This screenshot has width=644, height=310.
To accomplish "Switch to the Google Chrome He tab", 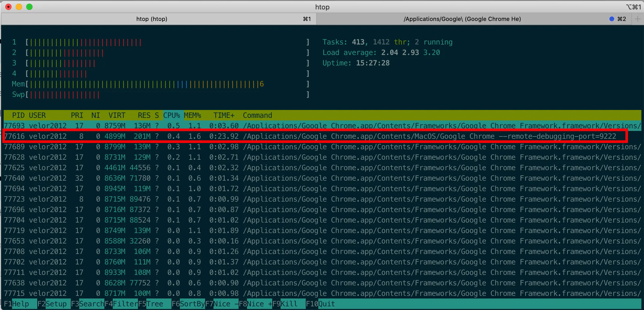I will tap(462, 19).
